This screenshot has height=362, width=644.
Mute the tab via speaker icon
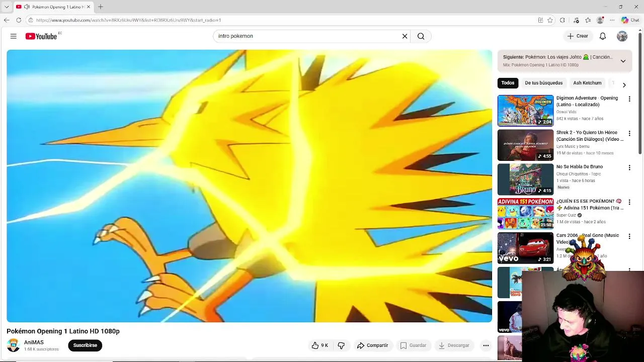27,7
